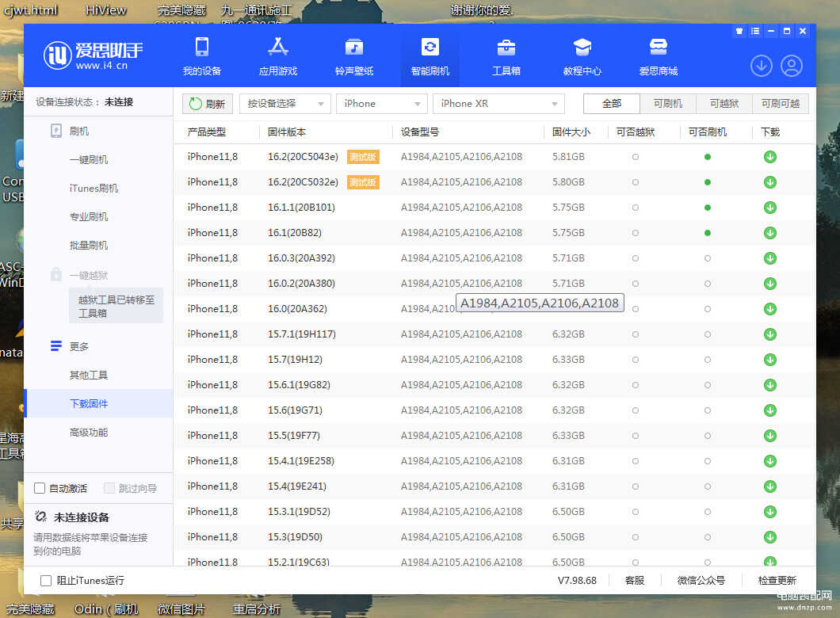Sort by 固件大小 column header
This screenshot has height=618, width=840.
(571, 132)
